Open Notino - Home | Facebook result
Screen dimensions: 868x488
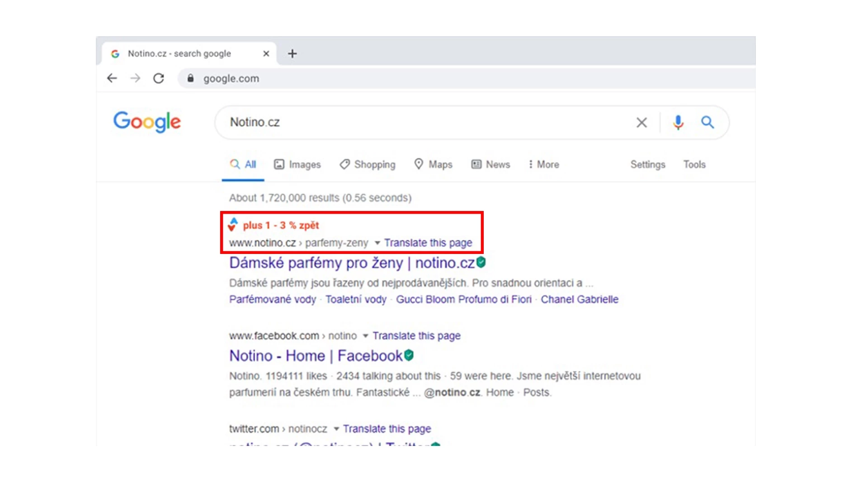click(316, 356)
